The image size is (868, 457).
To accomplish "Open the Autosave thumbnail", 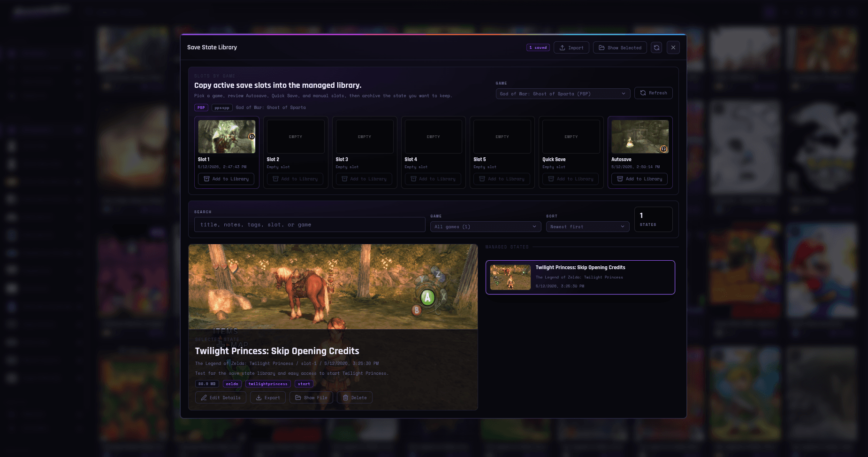I will [640, 137].
